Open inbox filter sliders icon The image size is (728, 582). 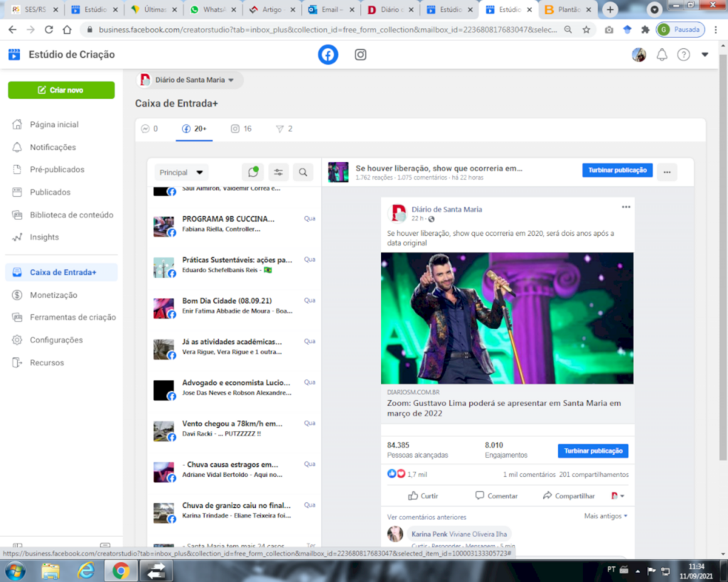[x=278, y=173]
